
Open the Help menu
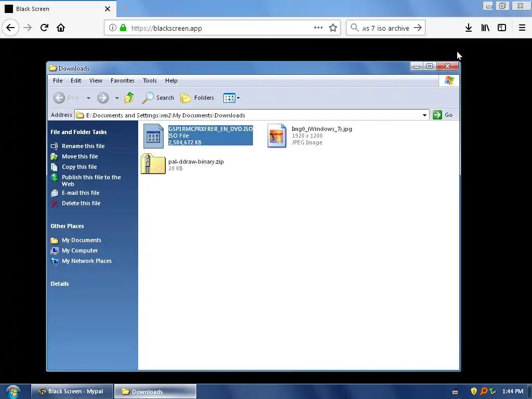point(171,81)
